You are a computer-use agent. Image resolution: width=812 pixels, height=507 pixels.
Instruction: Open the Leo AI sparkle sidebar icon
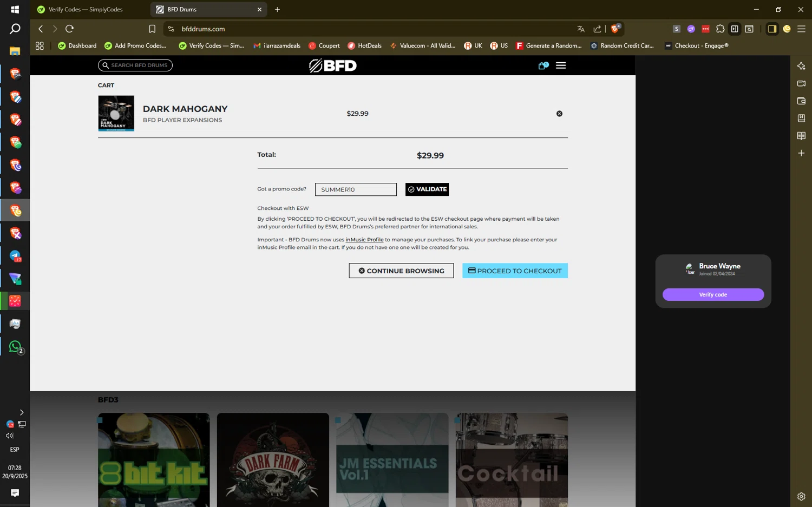(x=801, y=66)
